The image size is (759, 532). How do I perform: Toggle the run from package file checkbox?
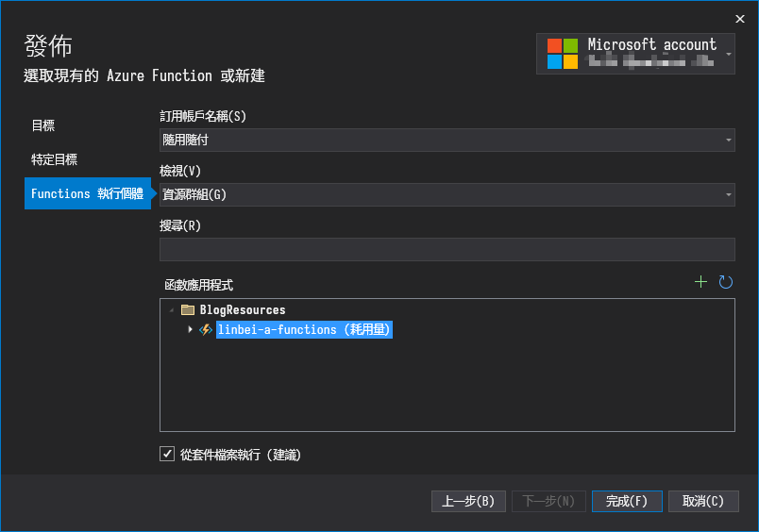click(167, 454)
